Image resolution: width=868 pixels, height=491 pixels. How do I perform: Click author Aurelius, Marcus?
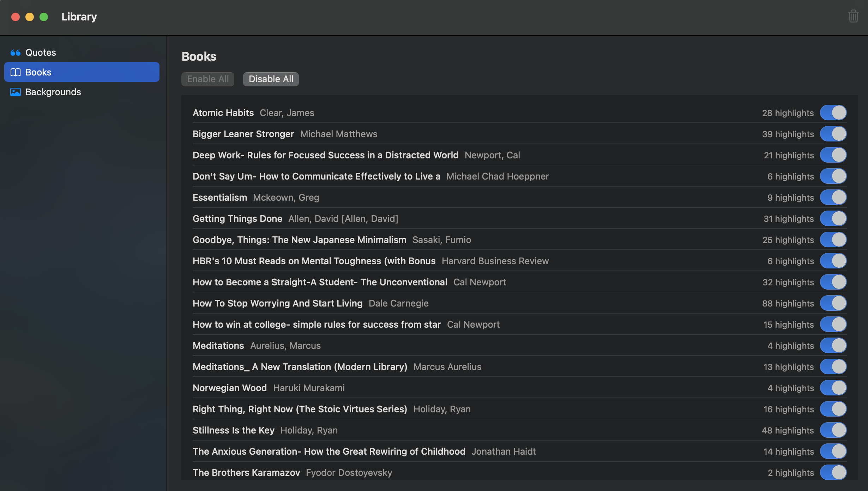(x=285, y=346)
